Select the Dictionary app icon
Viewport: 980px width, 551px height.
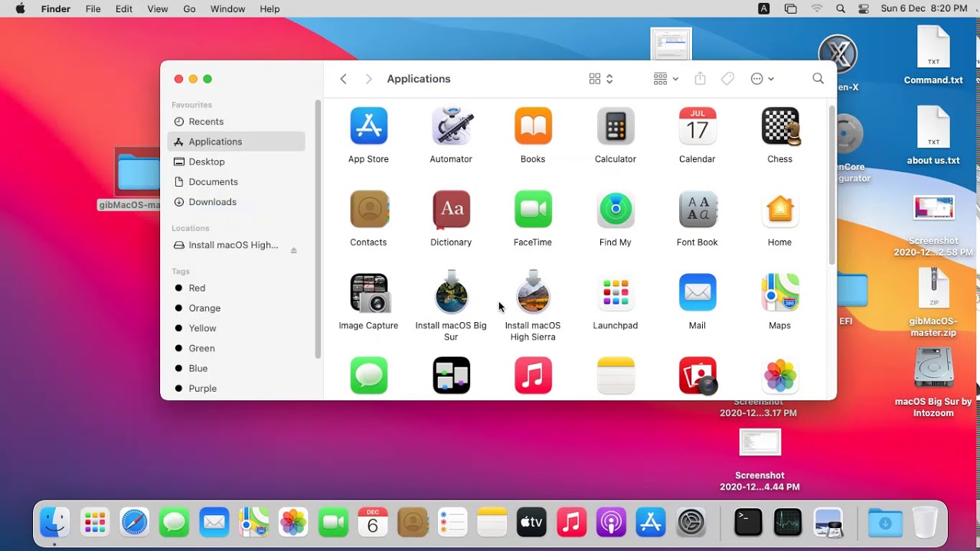(x=451, y=210)
